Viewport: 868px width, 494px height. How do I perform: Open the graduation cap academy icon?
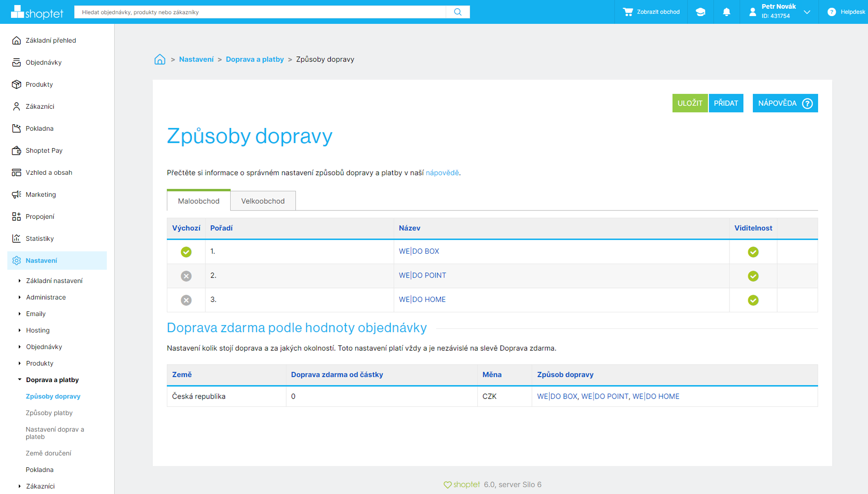[x=700, y=12]
